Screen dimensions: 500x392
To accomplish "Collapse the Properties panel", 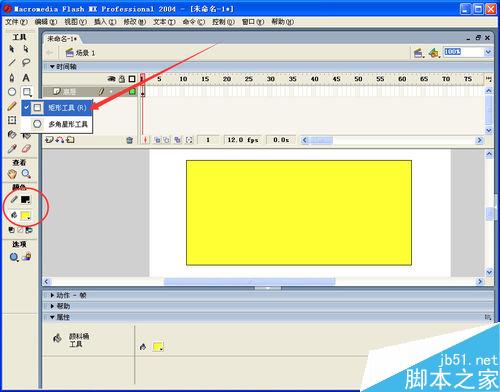I will tap(52, 317).
